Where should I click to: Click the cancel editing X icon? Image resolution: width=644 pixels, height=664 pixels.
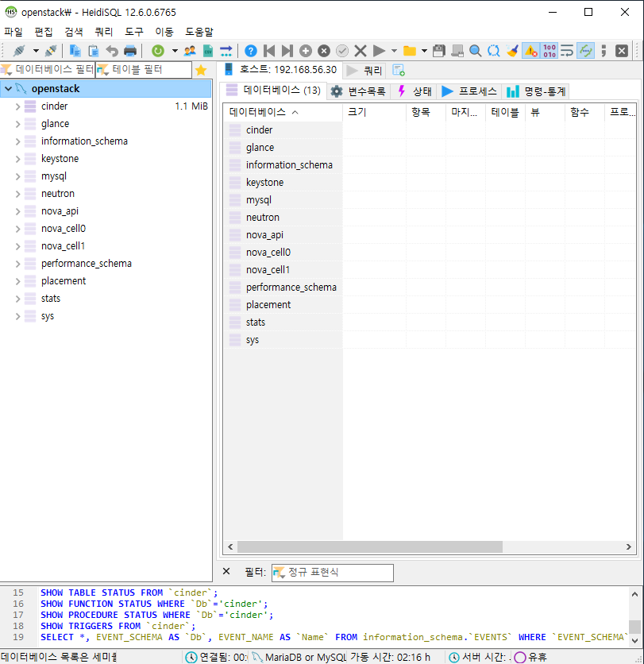[361, 51]
